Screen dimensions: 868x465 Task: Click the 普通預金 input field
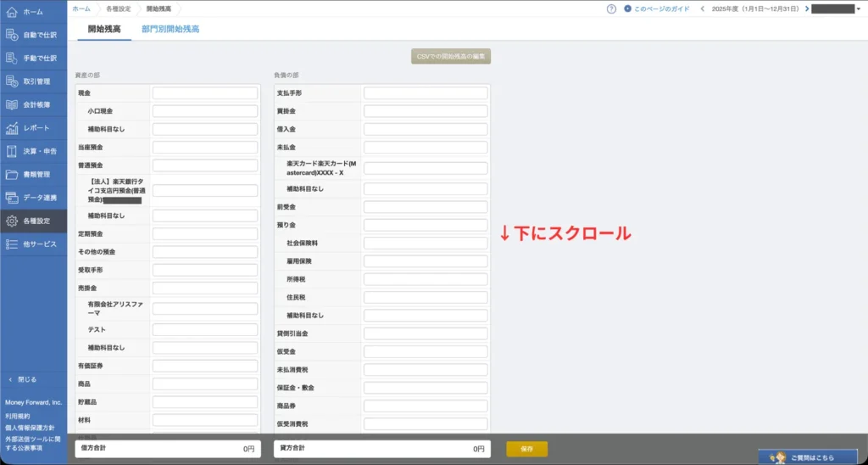click(x=205, y=165)
